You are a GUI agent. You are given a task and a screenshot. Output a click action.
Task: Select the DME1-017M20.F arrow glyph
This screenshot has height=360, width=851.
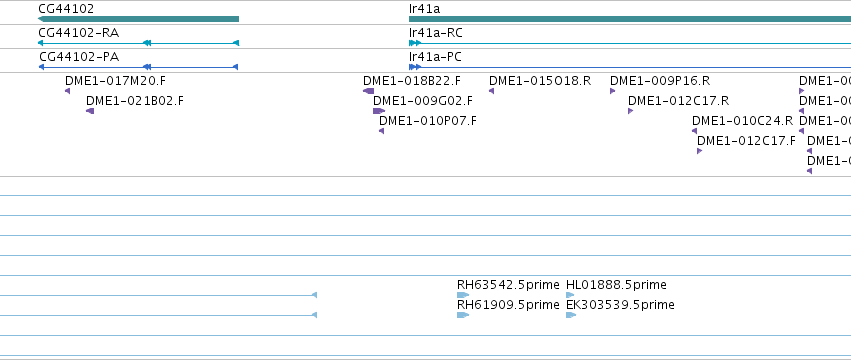pos(67,91)
